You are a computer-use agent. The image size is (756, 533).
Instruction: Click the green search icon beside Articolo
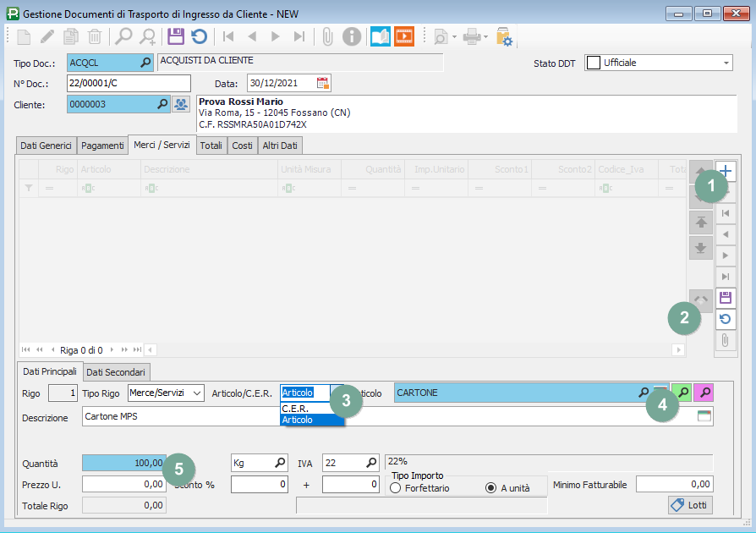(x=682, y=393)
